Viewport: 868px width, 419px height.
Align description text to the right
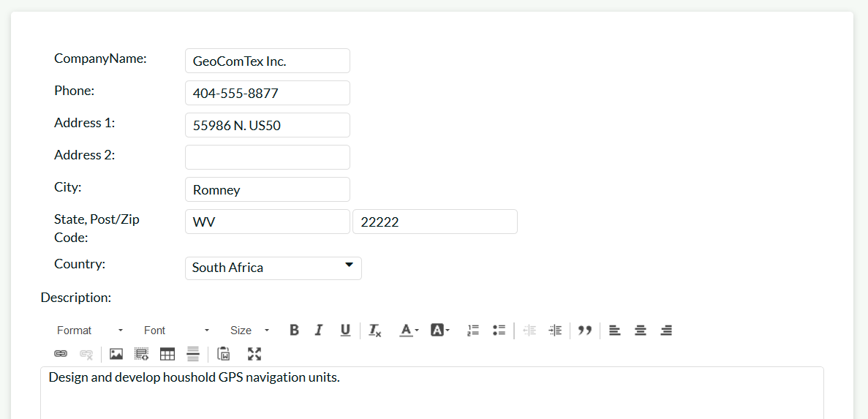pyautogui.click(x=666, y=331)
